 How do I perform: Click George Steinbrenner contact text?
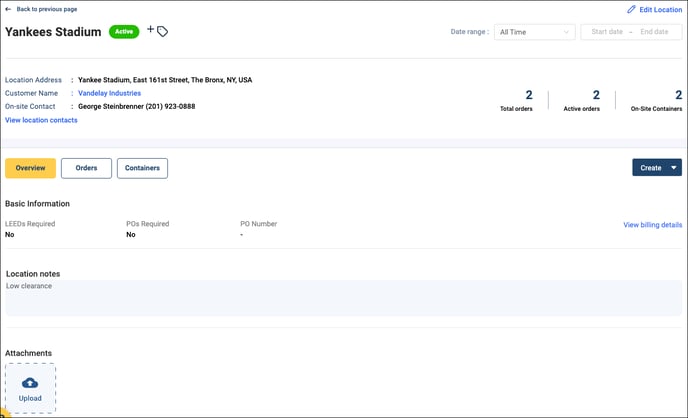tap(136, 106)
